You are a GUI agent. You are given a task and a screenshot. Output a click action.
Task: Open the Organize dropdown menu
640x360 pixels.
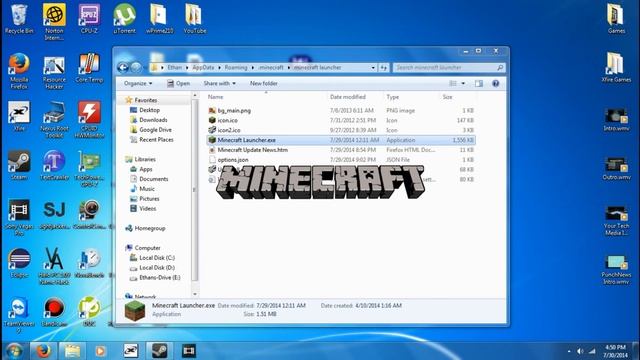pos(138,83)
